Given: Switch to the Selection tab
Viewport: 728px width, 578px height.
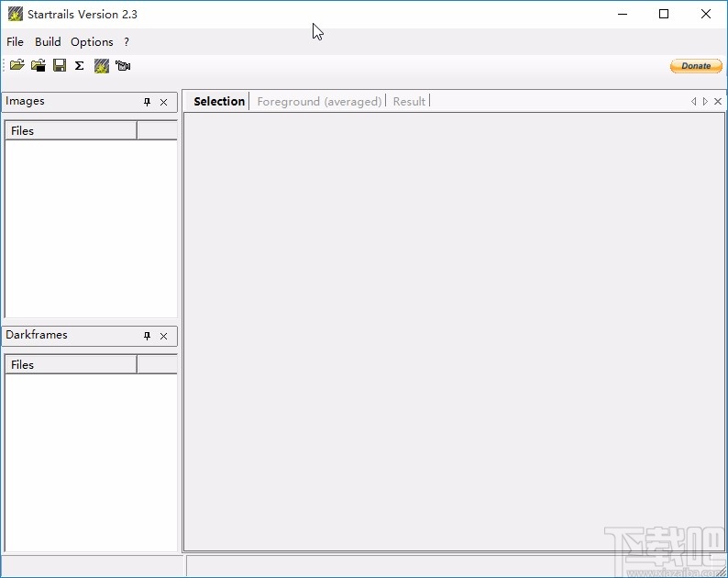Looking at the screenshot, I should click(x=219, y=101).
